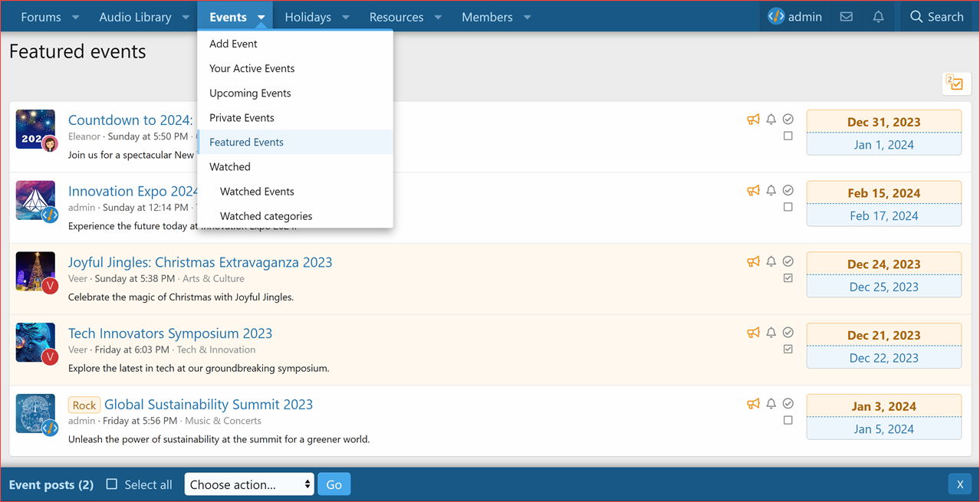Image resolution: width=980 pixels, height=502 pixels.
Task: Check the selection box for Countdown to 2024
Action: 788,136
